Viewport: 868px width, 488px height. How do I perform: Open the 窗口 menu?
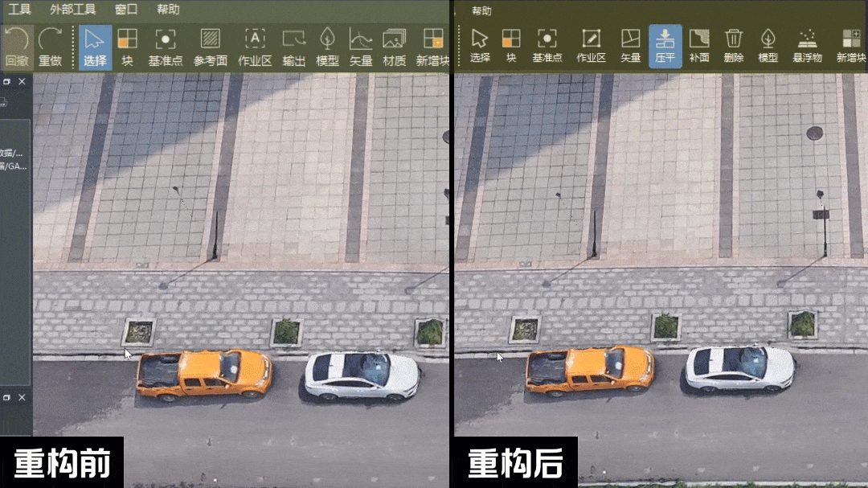[126, 10]
